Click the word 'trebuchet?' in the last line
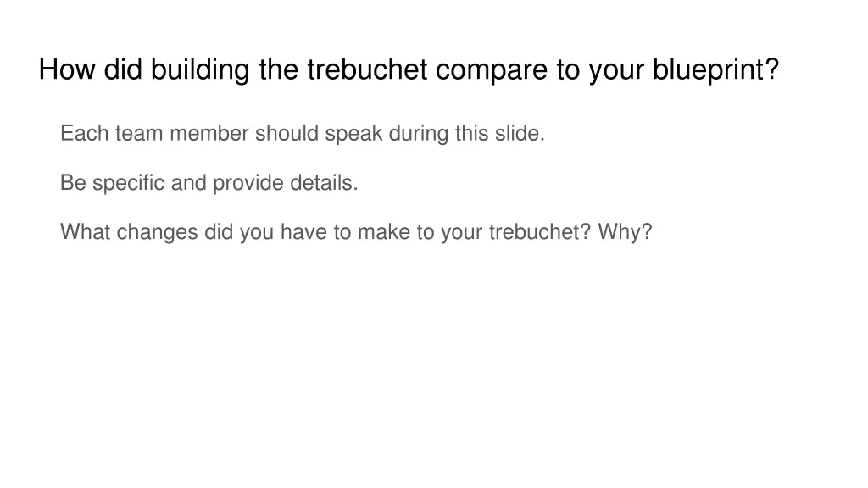Screen dimensions: 868x488 click(x=540, y=232)
